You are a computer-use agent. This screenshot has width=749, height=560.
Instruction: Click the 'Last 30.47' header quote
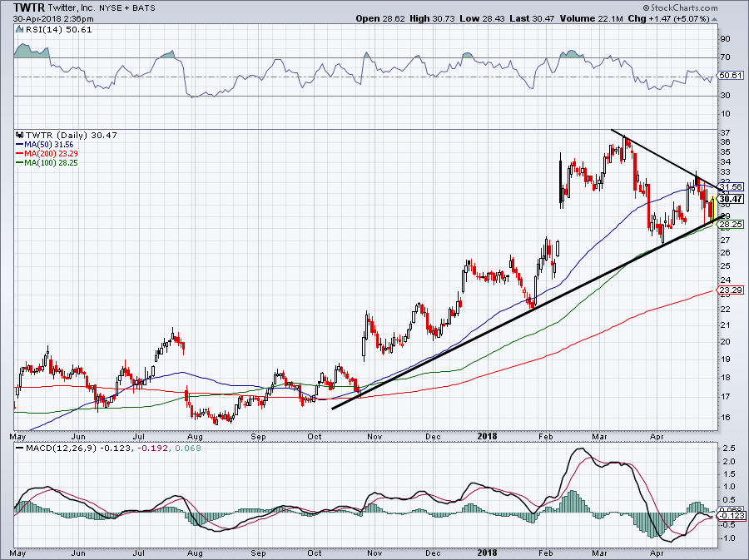click(x=532, y=19)
